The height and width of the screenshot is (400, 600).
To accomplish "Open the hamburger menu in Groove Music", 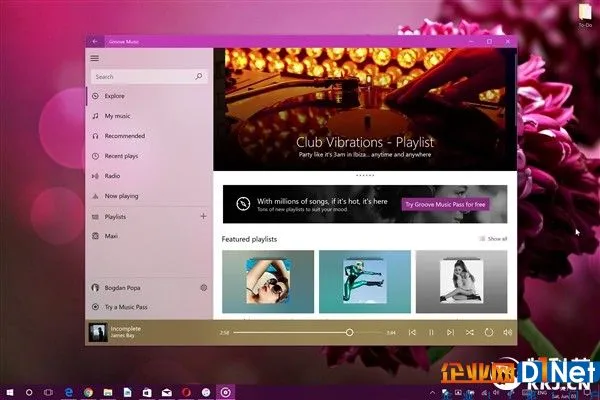I will click(x=95, y=58).
